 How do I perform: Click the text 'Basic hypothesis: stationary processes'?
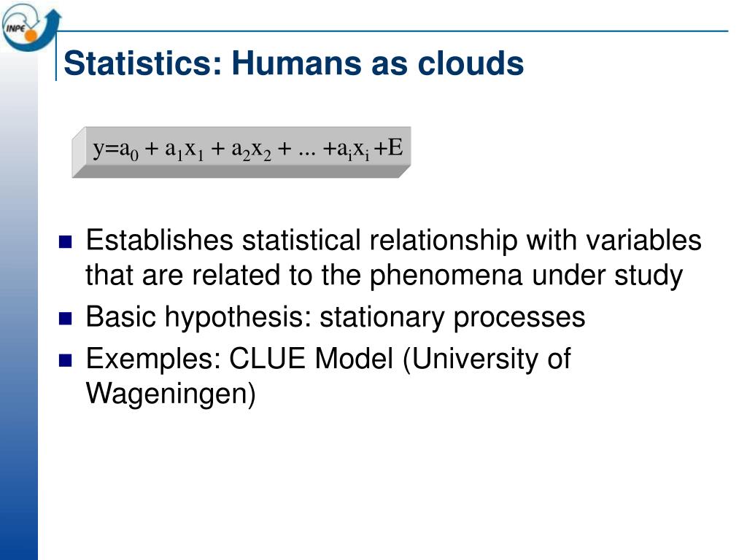pyautogui.click(x=336, y=317)
